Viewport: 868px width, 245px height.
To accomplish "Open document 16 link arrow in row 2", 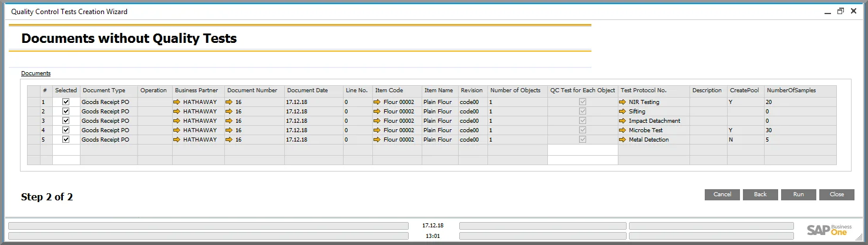I will coord(229,111).
